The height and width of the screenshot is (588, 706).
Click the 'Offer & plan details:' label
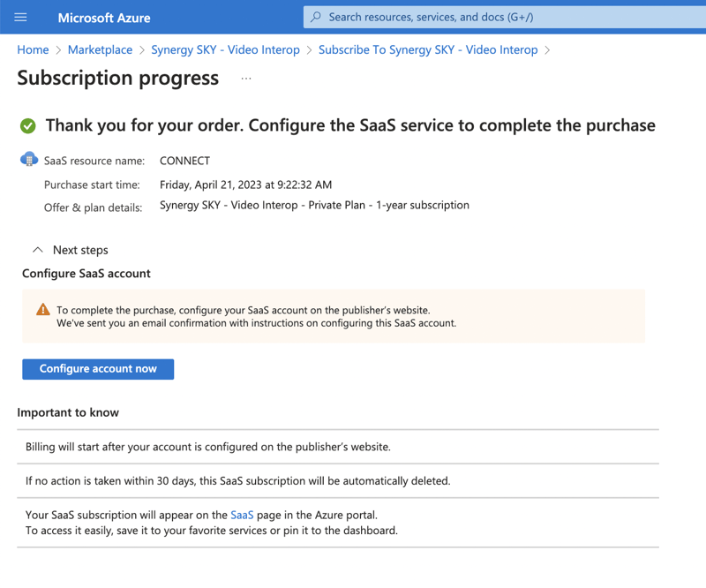pyautogui.click(x=94, y=207)
